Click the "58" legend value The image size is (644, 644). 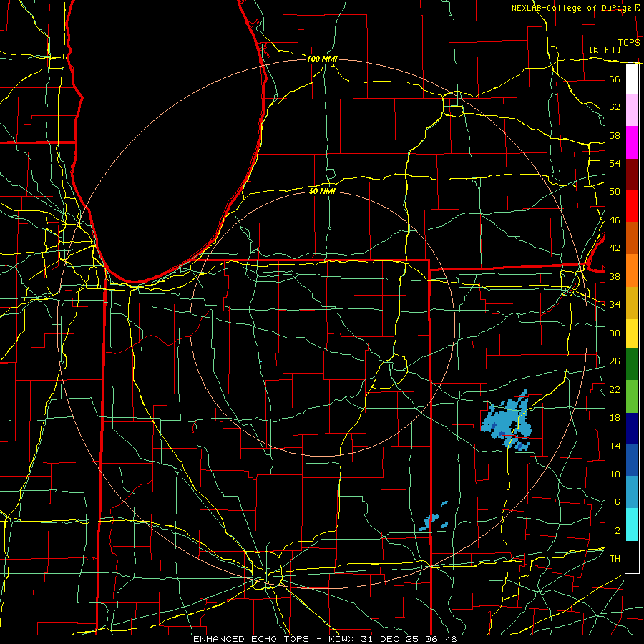pyautogui.click(x=615, y=135)
